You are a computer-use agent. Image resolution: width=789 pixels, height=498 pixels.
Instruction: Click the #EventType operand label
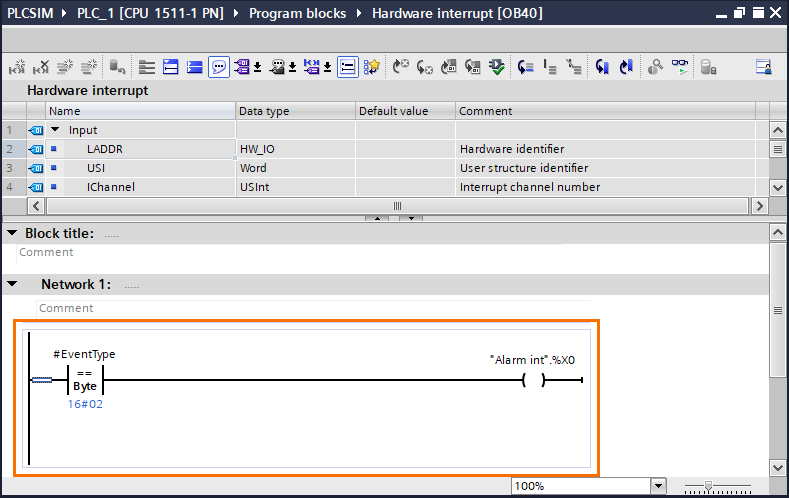[x=84, y=354]
